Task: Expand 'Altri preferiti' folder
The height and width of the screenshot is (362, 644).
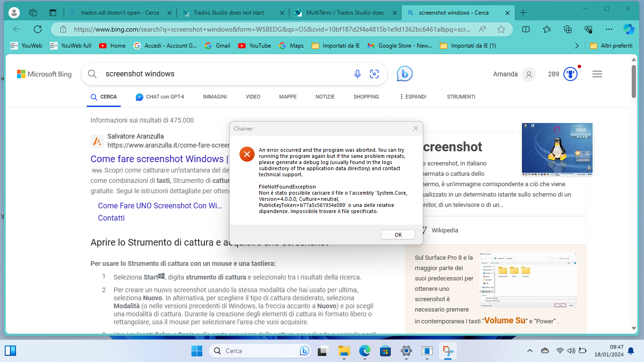Action: coord(611,46)
